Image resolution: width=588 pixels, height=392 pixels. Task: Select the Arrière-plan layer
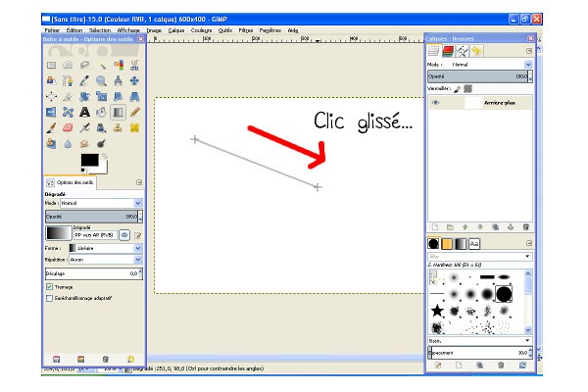pos(495,102)
